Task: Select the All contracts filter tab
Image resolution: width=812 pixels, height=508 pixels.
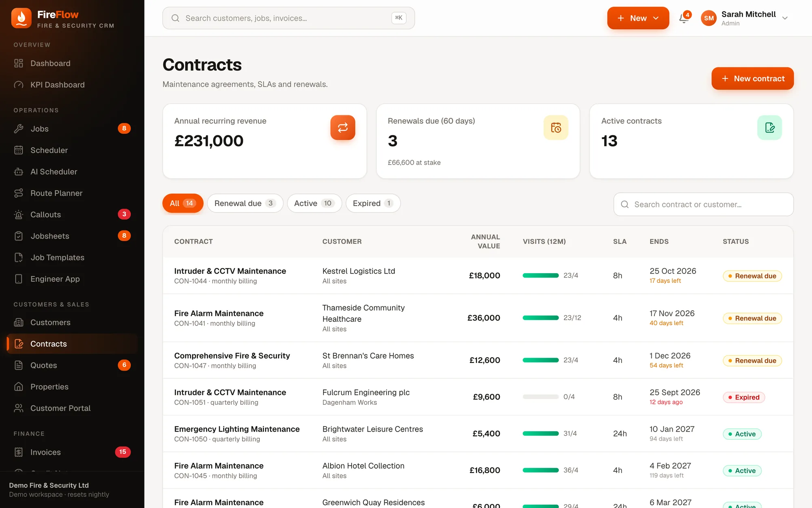Action: coord(183,203)
